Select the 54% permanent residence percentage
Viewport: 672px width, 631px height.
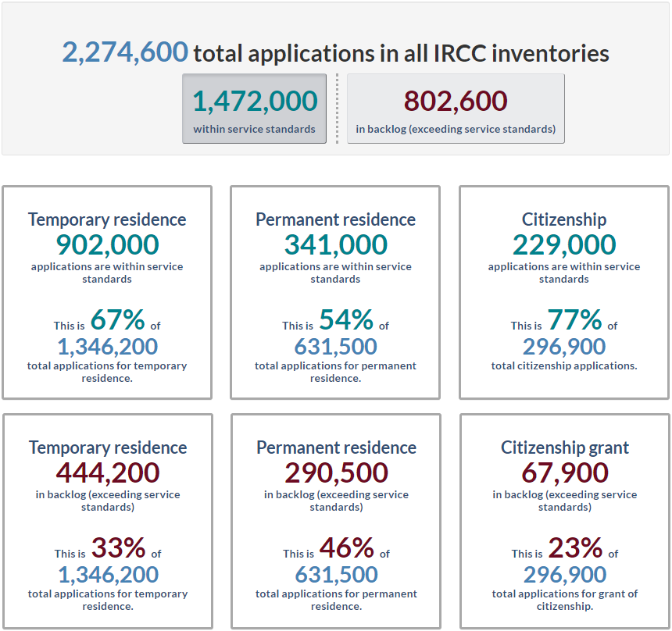tap(346, 319)
